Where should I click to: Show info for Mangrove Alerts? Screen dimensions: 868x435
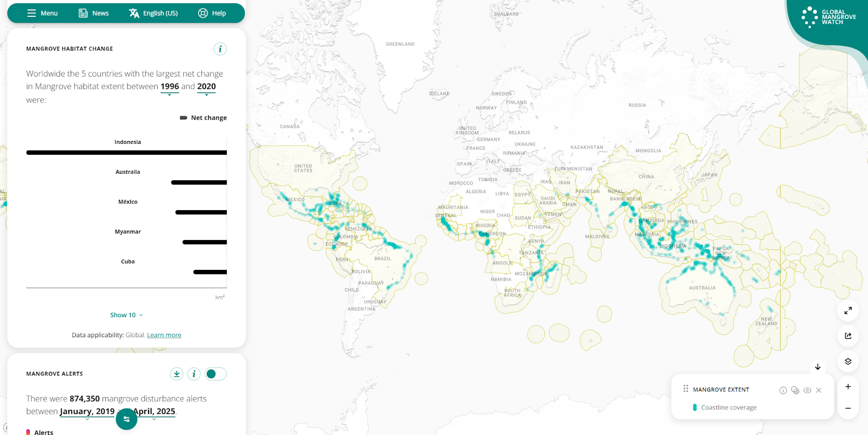194,374
